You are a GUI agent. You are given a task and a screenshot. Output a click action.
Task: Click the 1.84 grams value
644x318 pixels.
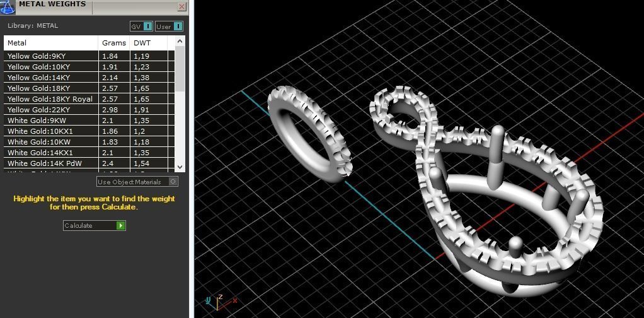110,56
